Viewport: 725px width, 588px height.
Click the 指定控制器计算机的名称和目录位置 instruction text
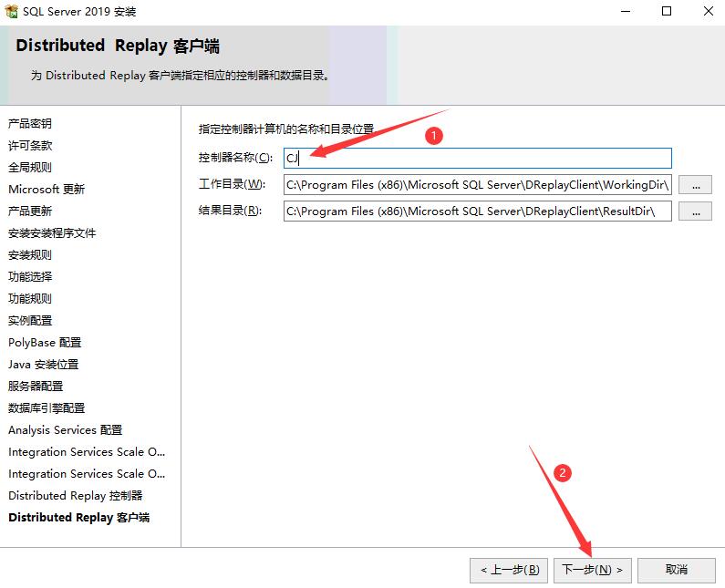click(x=286, y=129)
